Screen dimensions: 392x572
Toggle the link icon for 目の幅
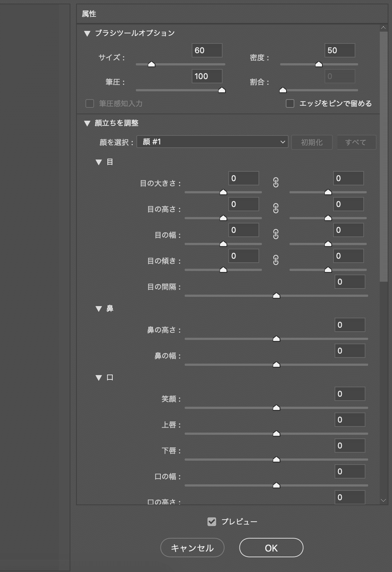tap(276, 234)
